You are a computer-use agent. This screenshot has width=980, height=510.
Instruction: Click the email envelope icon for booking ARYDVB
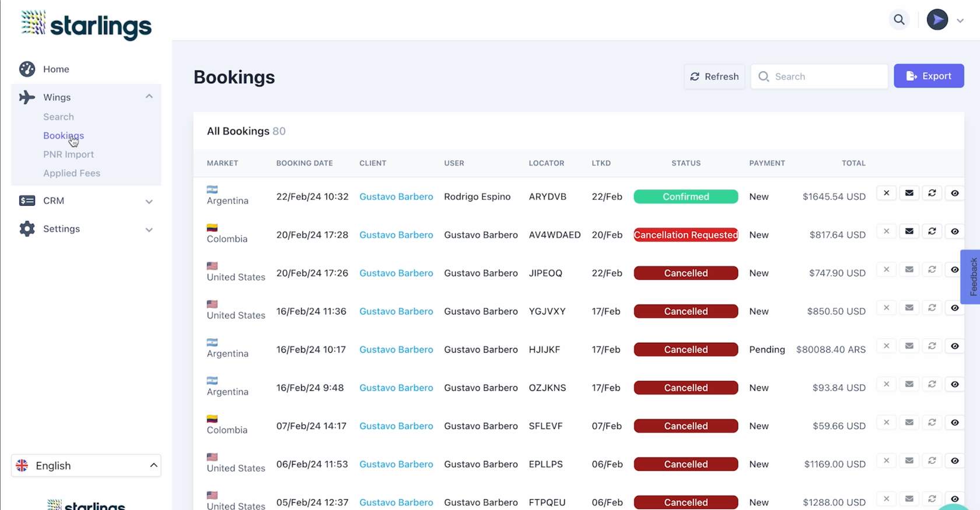click(x=909, y=194)
